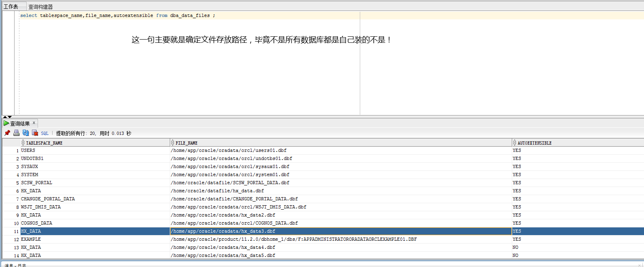Screen dimensions: 644x267
Task: Select the COGNOS_DATA tablespace cell
Action: (95, 223)
